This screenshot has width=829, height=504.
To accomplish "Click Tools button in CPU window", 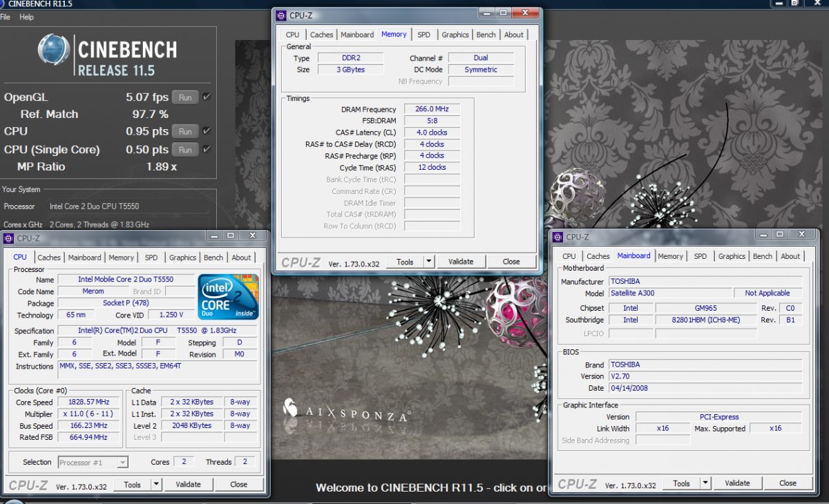I will coord(132,485).
